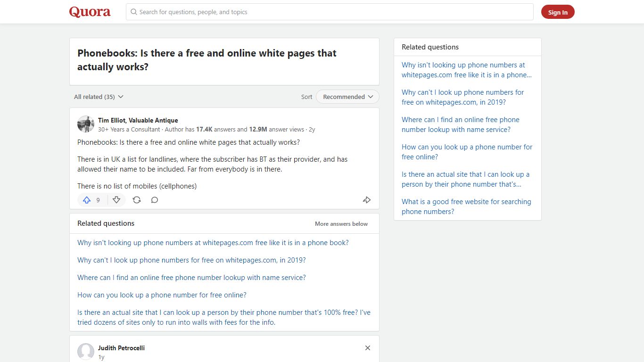Downvote Tim Elliot's answer
This screenshot has height=362, width=644.
pyautogui.click(x=116, y=200)
